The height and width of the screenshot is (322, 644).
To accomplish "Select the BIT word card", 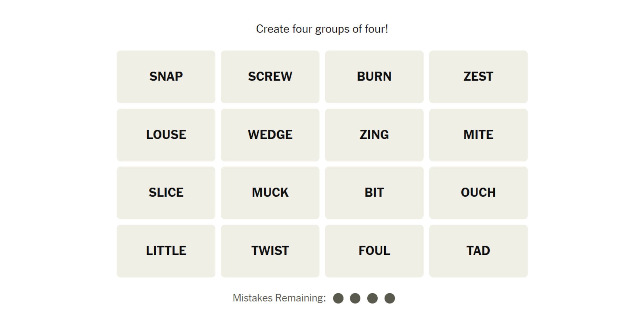I will (374, 193).
